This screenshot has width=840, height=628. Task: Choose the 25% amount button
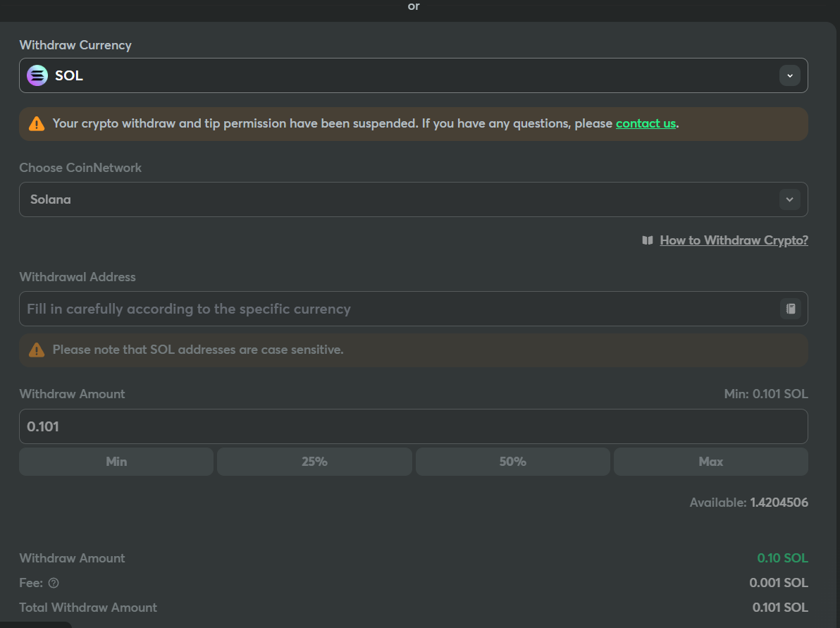[x=314, y=462]
